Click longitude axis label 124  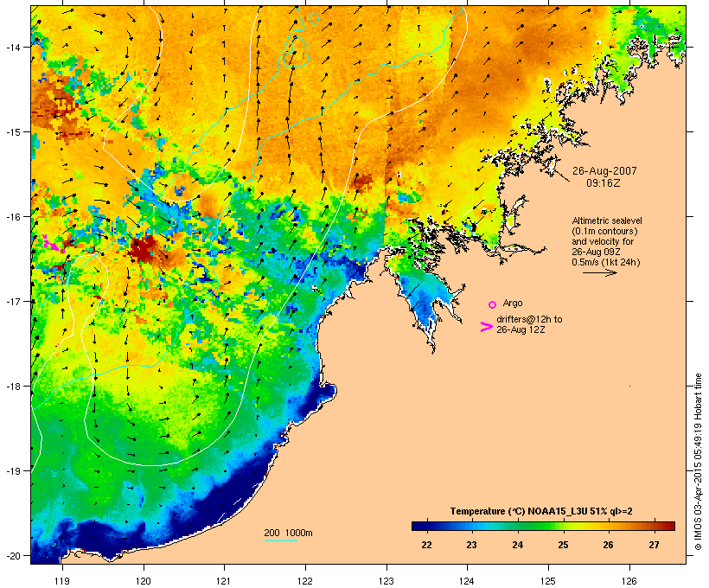pos(467,581)
